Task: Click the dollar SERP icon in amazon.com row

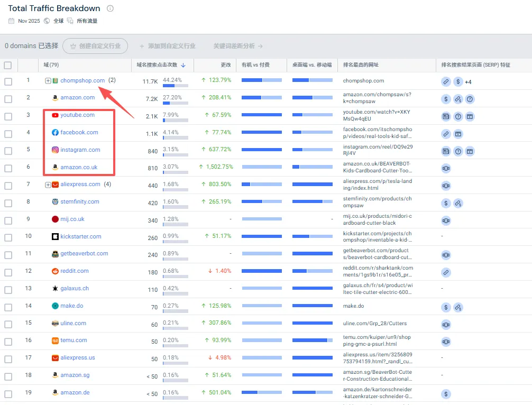Action: (446, 99)
